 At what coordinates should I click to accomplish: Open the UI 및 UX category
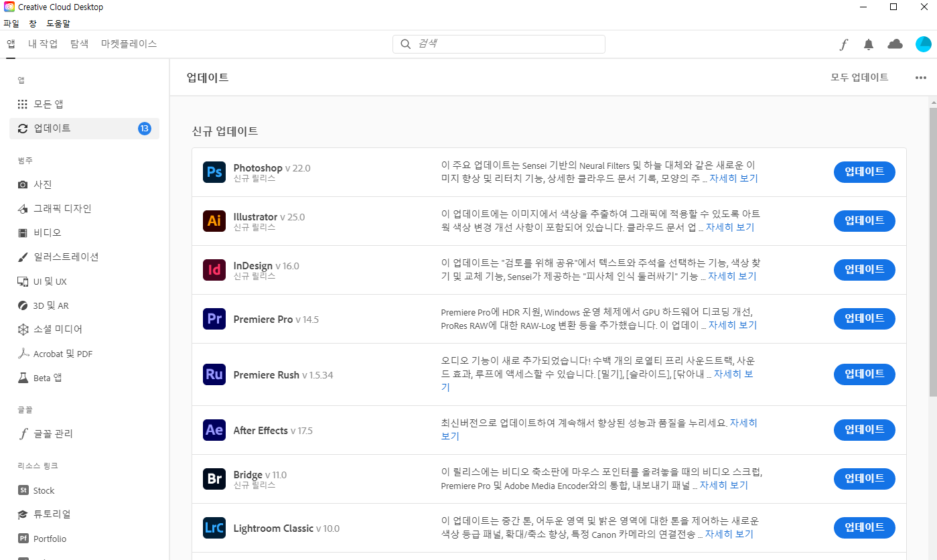84,281
